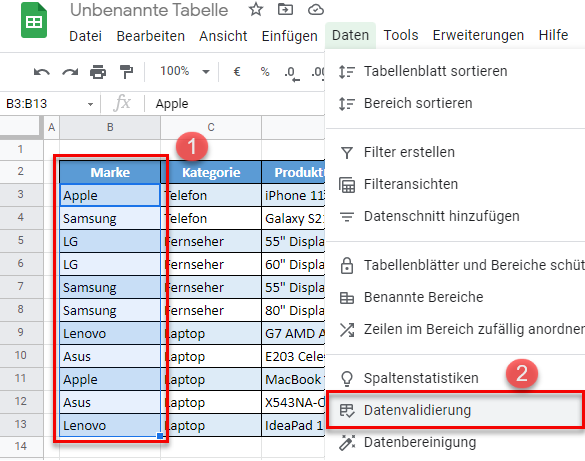Viewport: 585px width, 461px height.
Task: Open Spaltenstatistiken
Action: [x=455, y=378]
